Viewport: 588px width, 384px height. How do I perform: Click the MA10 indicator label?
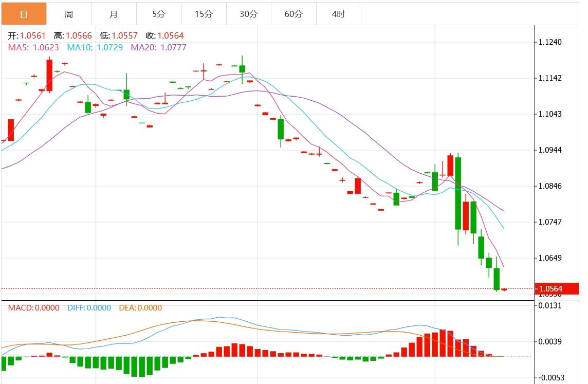pyautogui.click(x=95, y=47)
